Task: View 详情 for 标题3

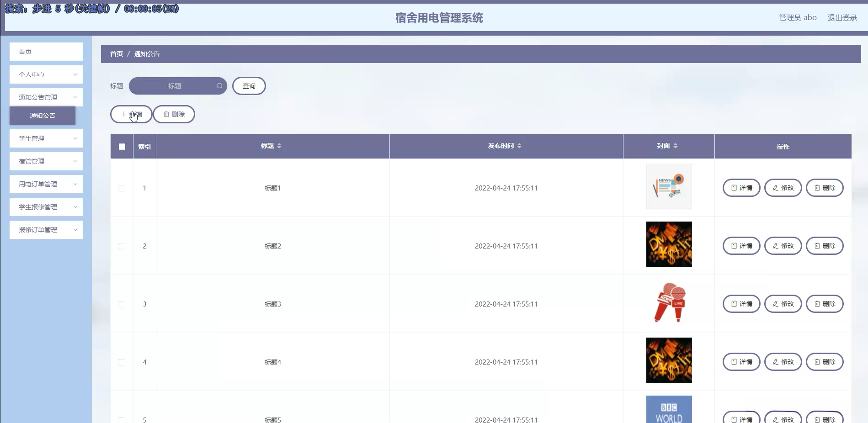Action: click(741, 304)
